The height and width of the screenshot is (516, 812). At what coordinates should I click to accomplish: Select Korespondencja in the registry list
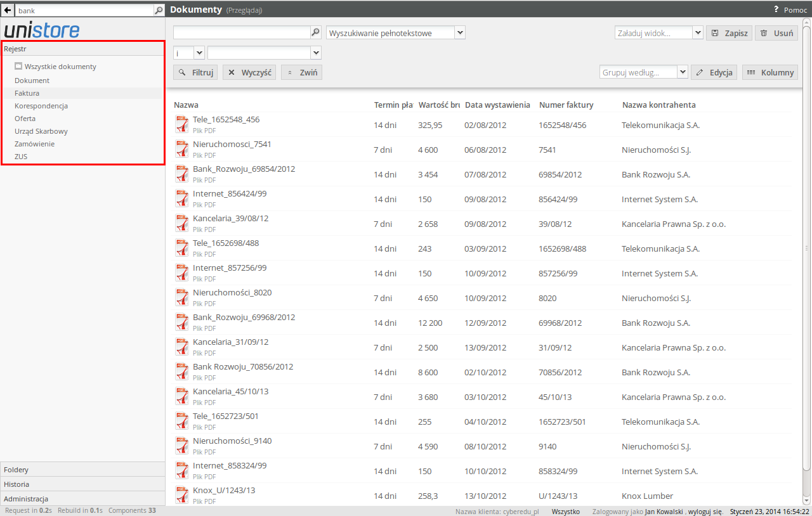tap(41, 106)
